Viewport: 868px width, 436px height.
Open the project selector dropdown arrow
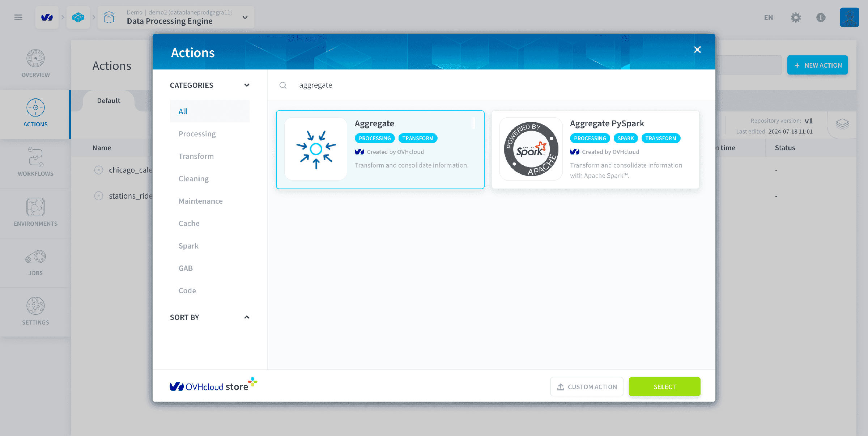pyautogui.click(x=245, y=17)
